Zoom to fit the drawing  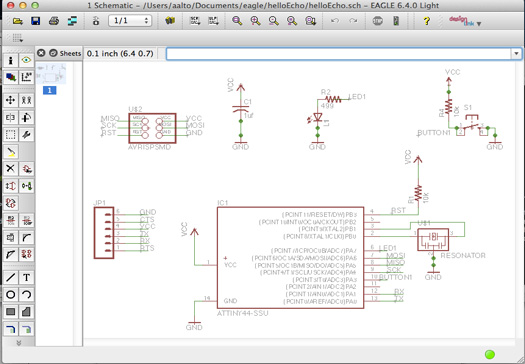tap(237, 21)
